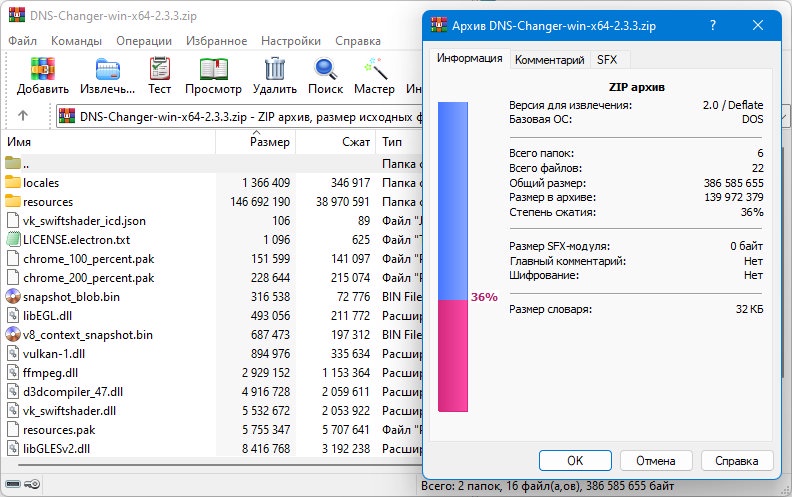Viewport: 792px width, 497px height.
Task: Click the LICENSE.electron.txt file icon
Action: (x=13, y=239)
